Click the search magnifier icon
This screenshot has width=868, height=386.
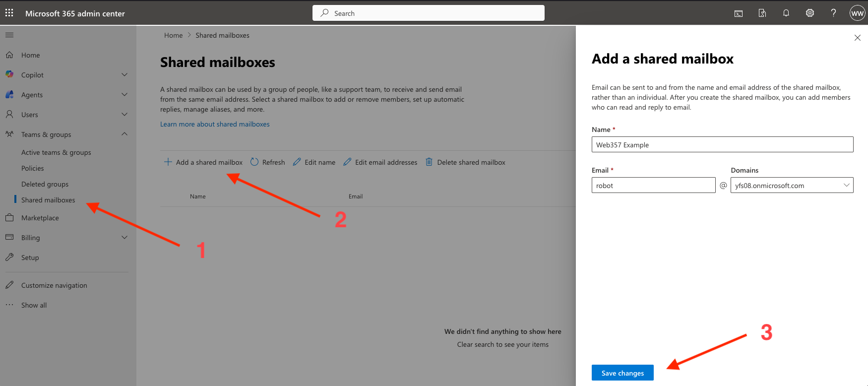coord(324,13)
